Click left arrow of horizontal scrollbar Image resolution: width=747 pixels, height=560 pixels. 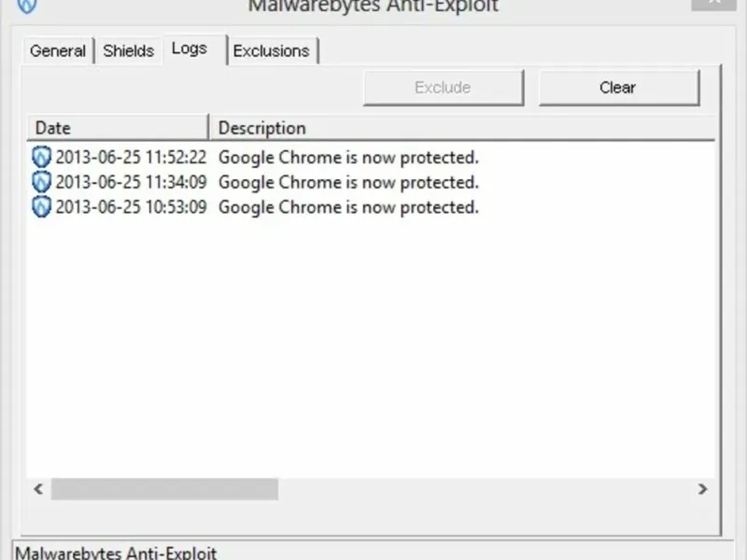38,489
